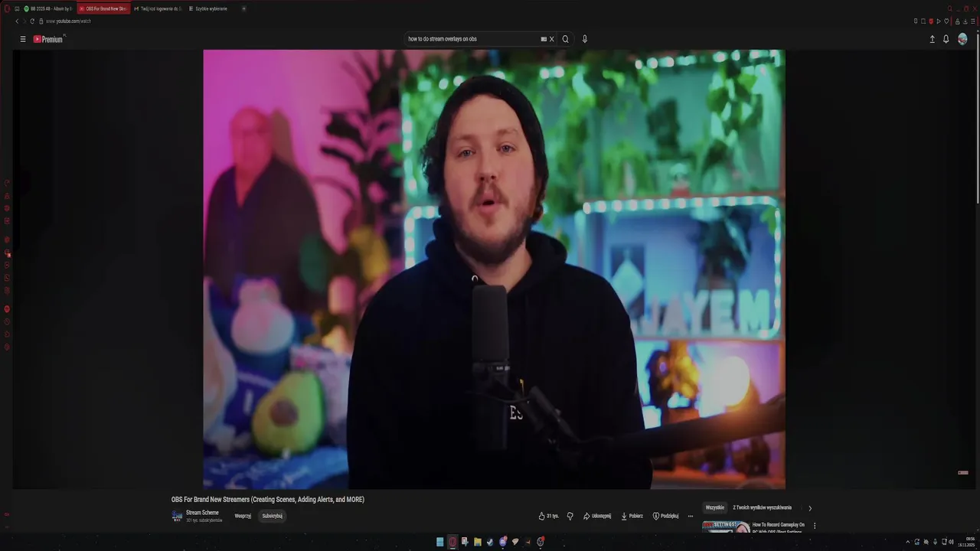The width and height of the screenshot is (980, 551).
Task: Open Opera ad blocker shield icon
Action: (x=931, y=21)
